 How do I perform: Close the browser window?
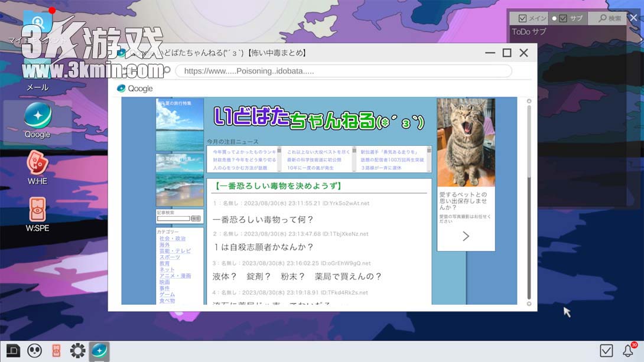523,53
